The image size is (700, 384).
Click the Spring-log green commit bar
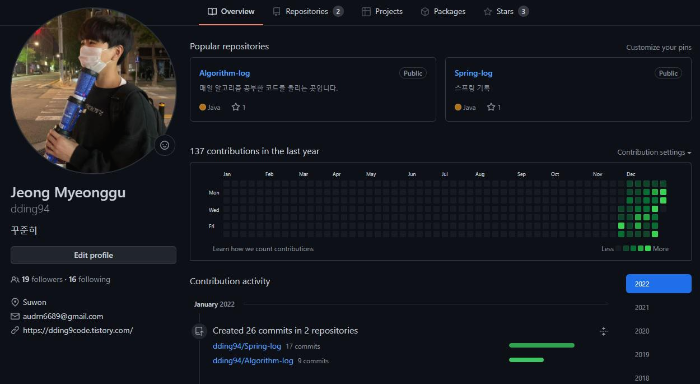pyautogui.click(x=542, y=345)
